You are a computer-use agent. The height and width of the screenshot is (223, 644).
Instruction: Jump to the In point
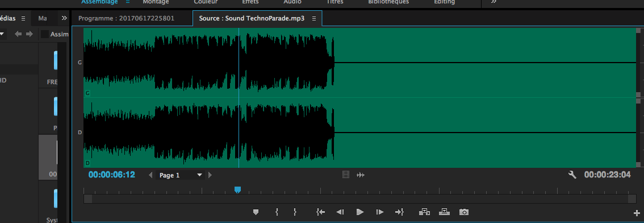[x=321, y=212]
